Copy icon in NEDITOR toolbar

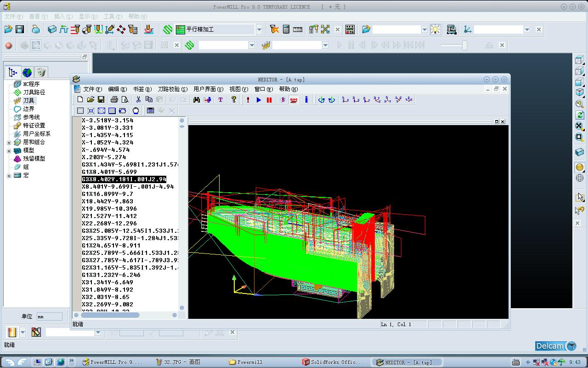(149, 99)
